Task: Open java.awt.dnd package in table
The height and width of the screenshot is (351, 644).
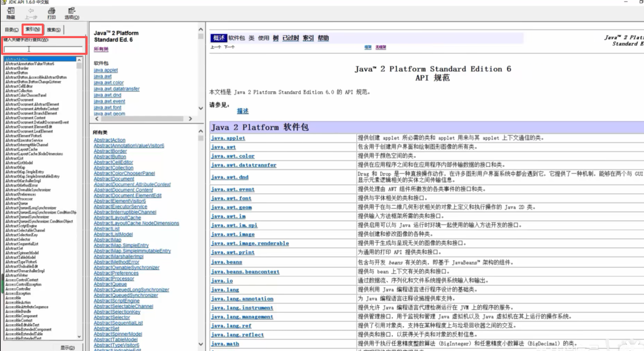Action: 230,177
